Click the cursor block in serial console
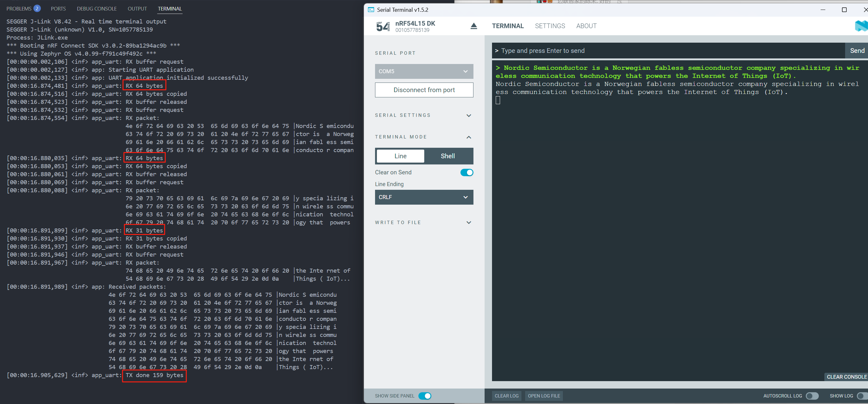The width and height of the screenshot is (868, 404). coord(498,100)
